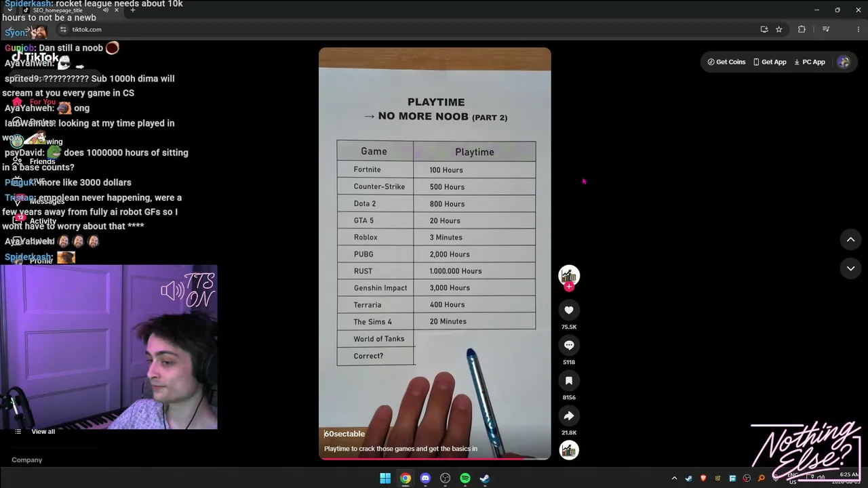Follow the creator with the red plus badge
This screenshot has height=488, width=868.
[569, 287]
